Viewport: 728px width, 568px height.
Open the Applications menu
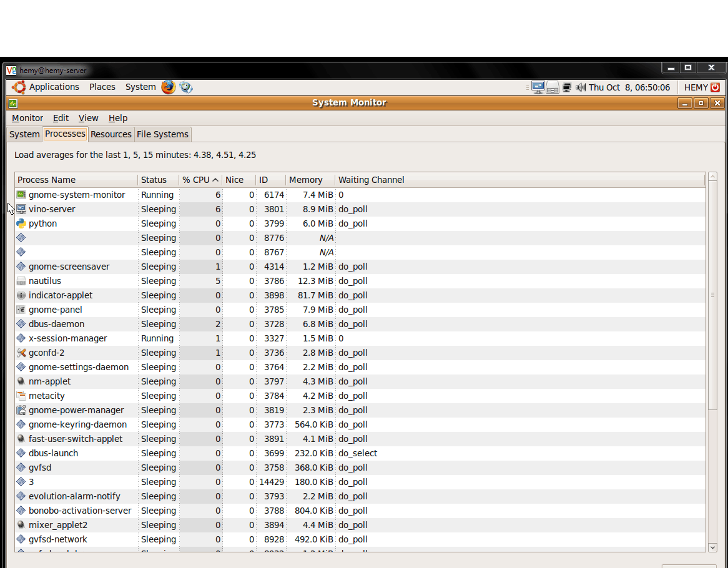[x=54, y=87]
